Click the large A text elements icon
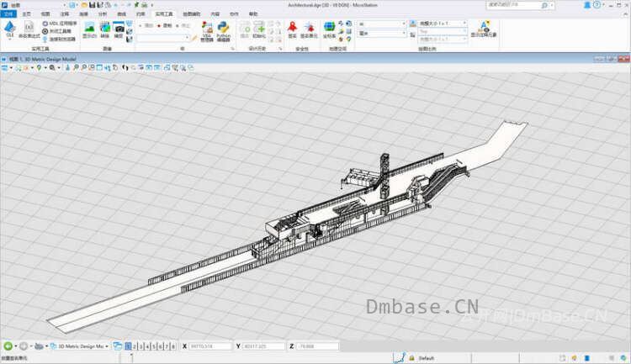Viewport: 631px width, 364px height. pos(484,29)
